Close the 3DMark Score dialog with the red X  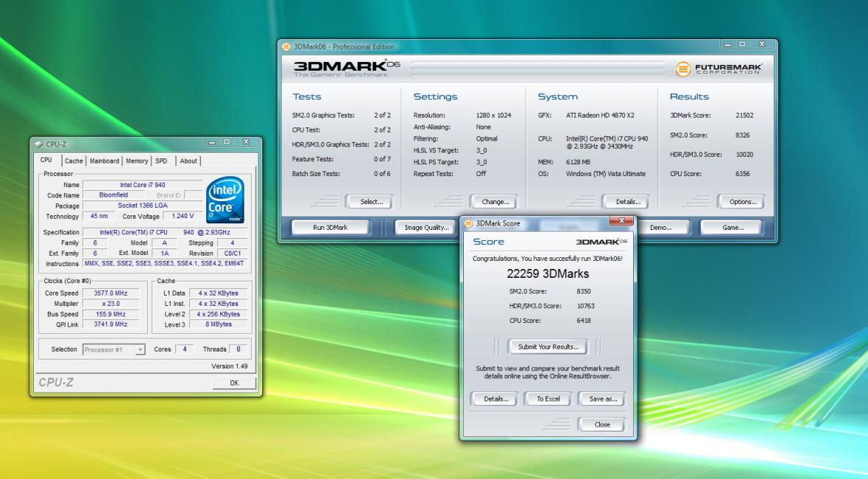click(x=621, y=220)
